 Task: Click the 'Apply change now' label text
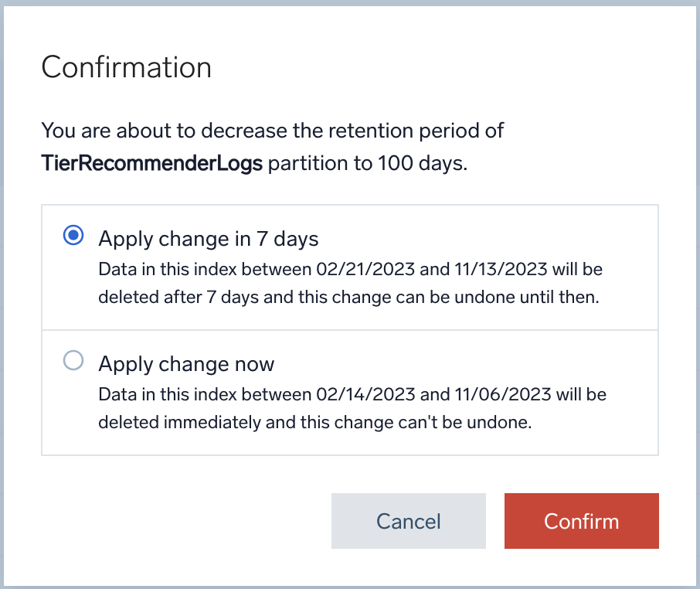click(x=185, y=363)
